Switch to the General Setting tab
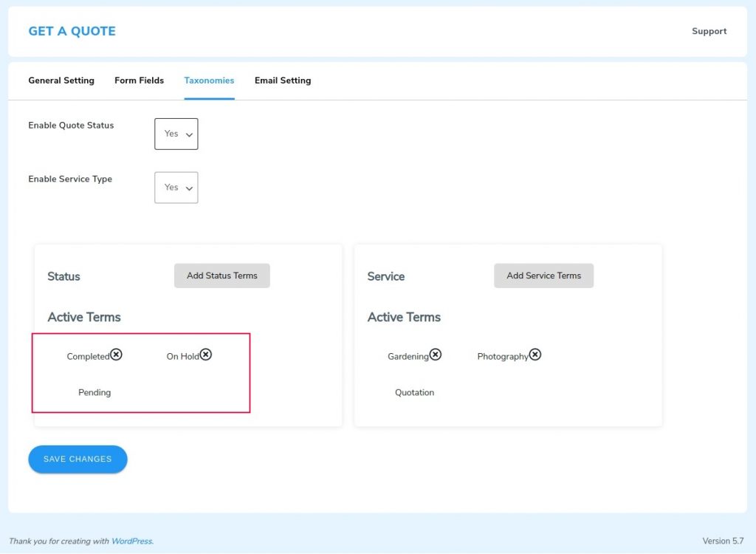This screenshot has width=756, height=554. click(61, 81)
